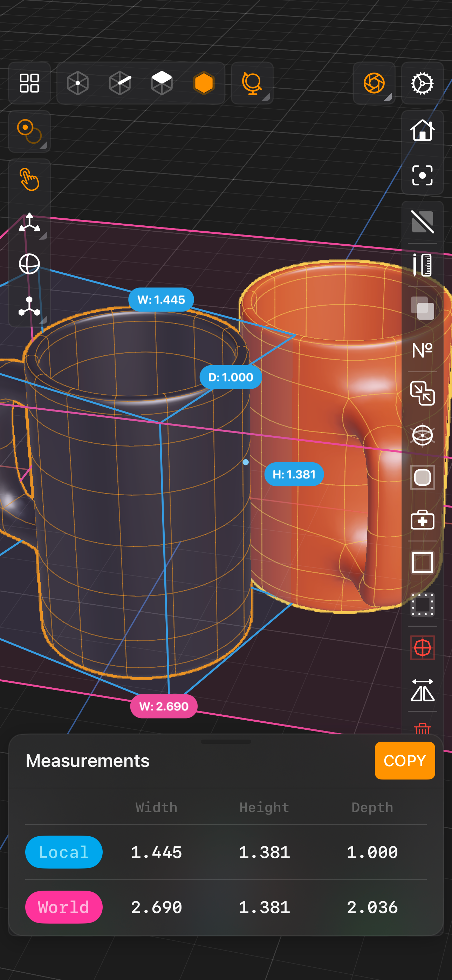
Task: Select the solid square frame icon
Action: pyautogui.click(x=422, y=562)
